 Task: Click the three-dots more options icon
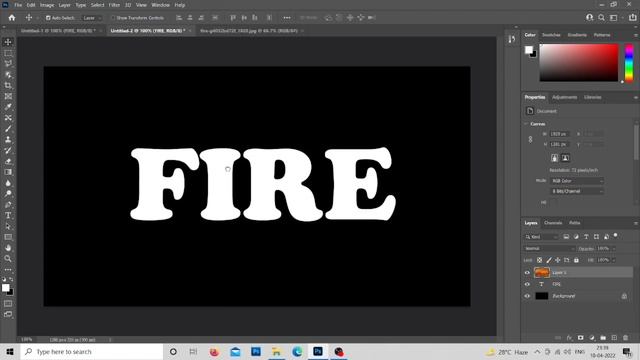(287, 18)
